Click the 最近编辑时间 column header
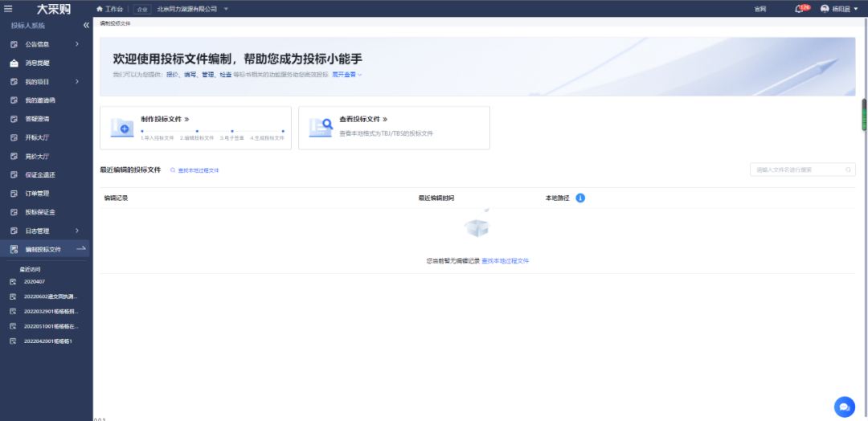868x421 pixels. (x=436, y=198)
